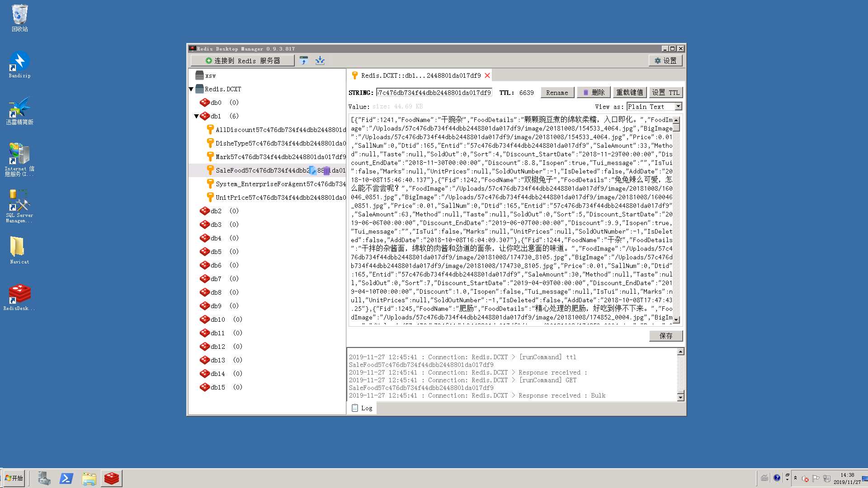Select the Bandizip desktop shortcut
868x488 pixels.
click(x=20, y=64)
